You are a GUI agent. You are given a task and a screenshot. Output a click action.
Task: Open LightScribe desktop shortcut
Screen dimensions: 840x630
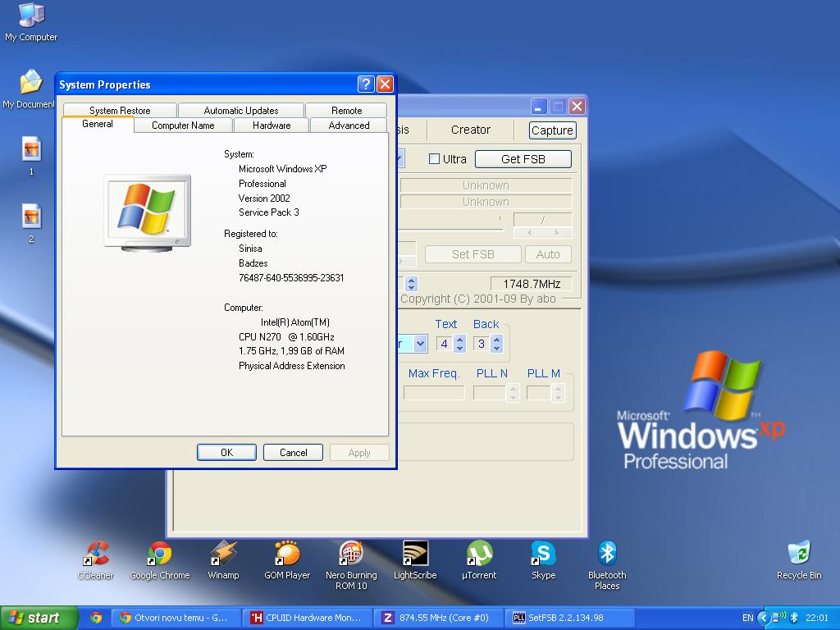point(415,560)
